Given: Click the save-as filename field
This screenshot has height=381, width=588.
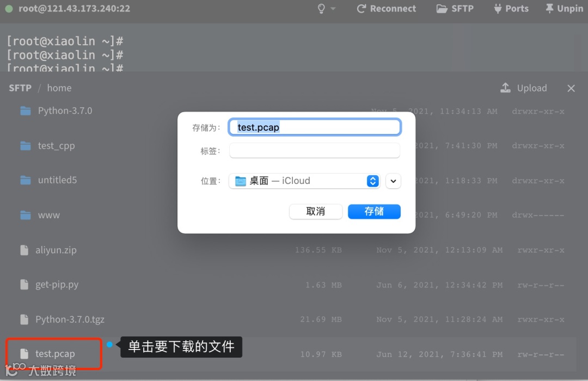Looking at the screenshot, I should tap(315, 127).
